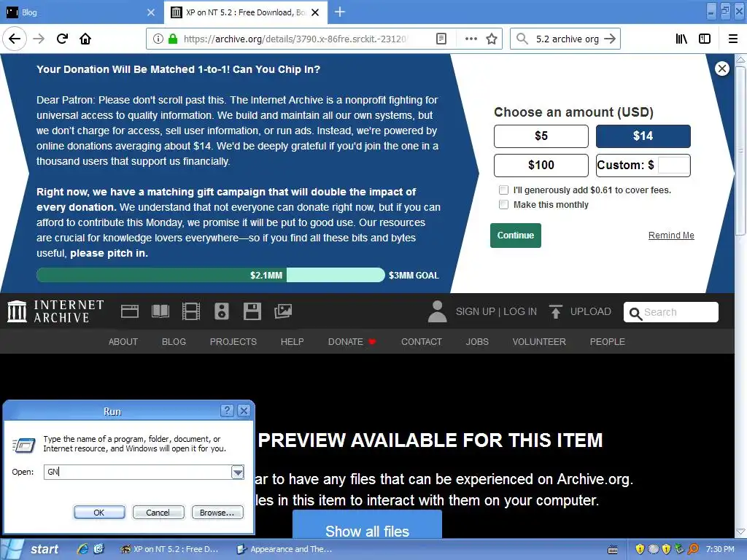747x560 pixels.
Task: Click the user avatar icon
Action: click(x=438, y=311)
